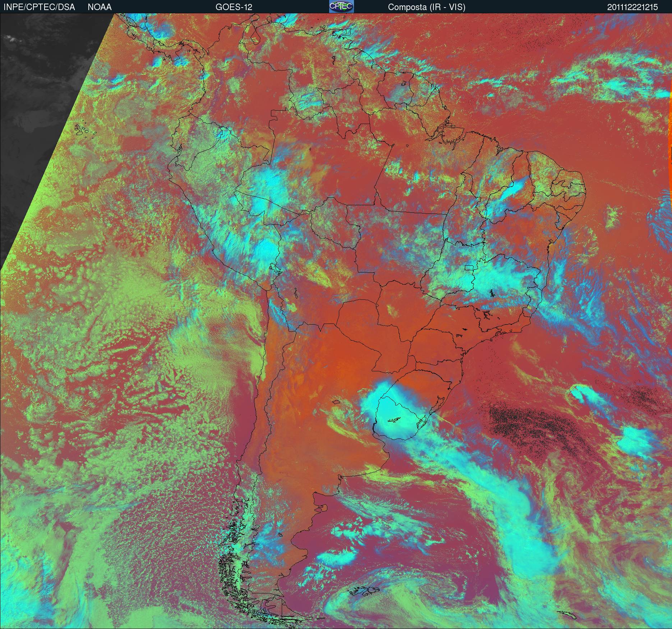Click the GOES-12 satellite label

[234, 7]
